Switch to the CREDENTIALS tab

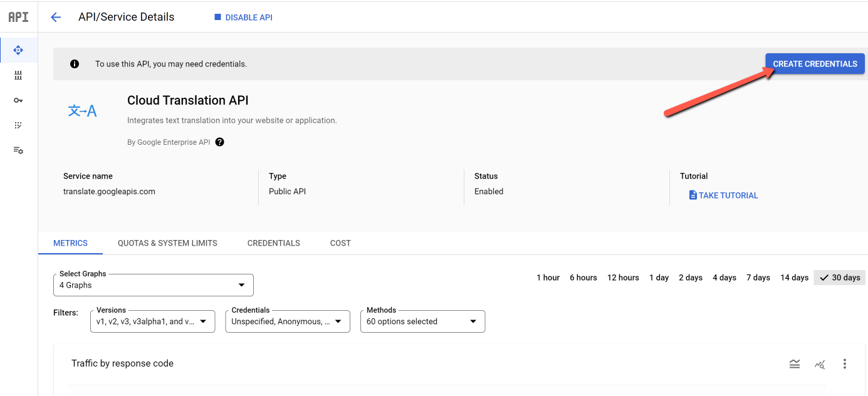coord(274,243)
